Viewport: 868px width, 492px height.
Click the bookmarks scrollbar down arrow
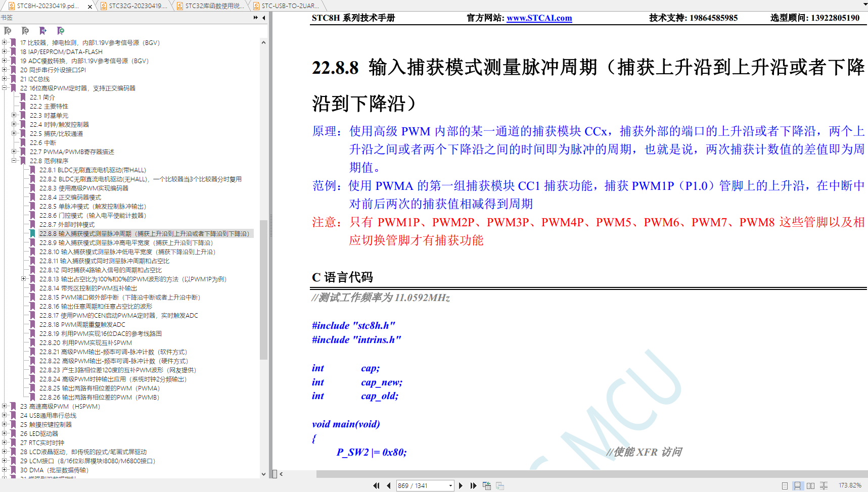(x=263, y=474)
